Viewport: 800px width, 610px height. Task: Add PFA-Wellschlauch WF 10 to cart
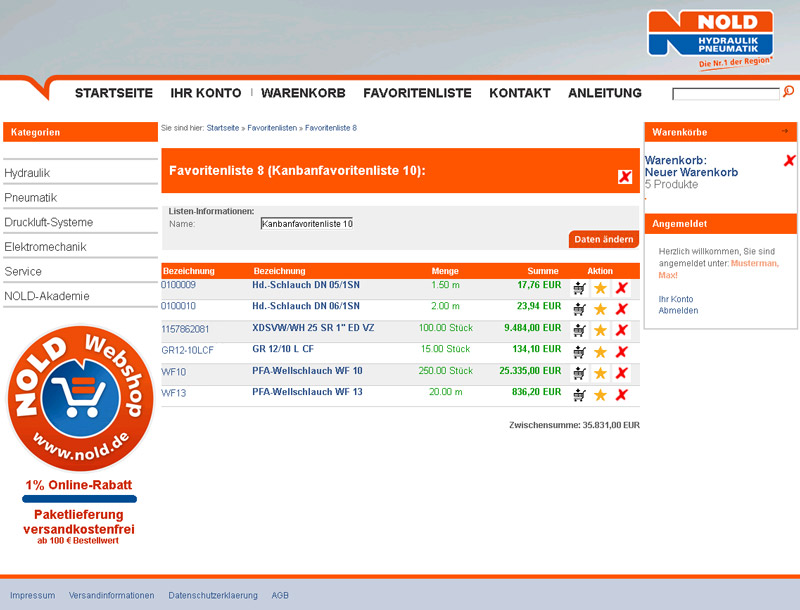tap(579, 373)
